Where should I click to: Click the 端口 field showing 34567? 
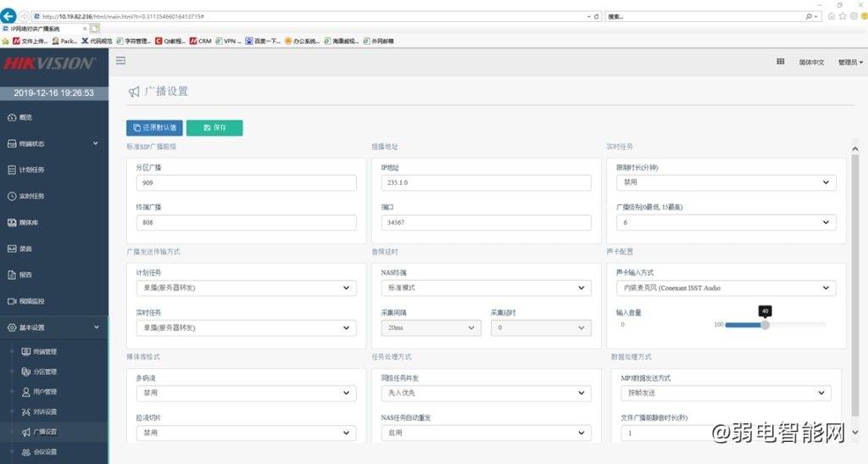click(x=486, y=222)
